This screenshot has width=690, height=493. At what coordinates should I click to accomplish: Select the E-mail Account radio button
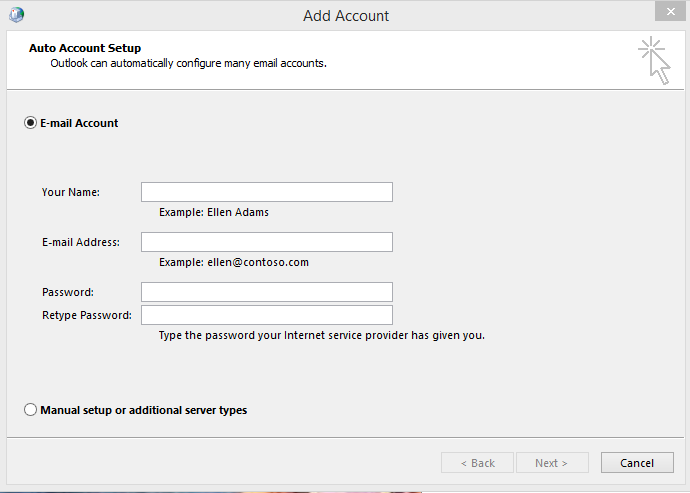(31, 123)
